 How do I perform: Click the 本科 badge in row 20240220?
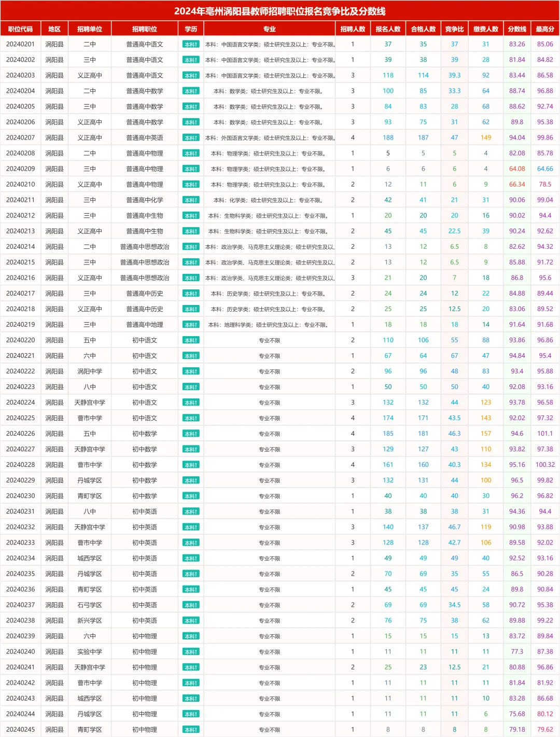[x=191, y=340]
